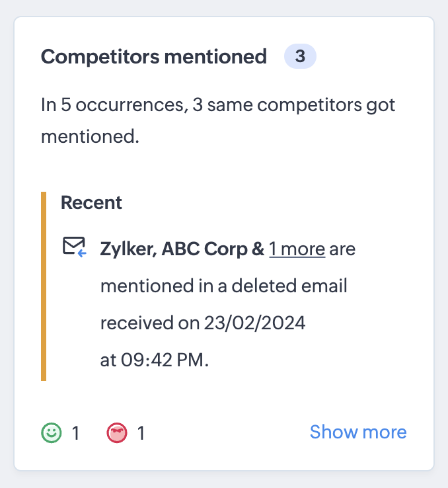
Task: Click the orange vertical bar beside Recent
Action: [x=44, y=286]
